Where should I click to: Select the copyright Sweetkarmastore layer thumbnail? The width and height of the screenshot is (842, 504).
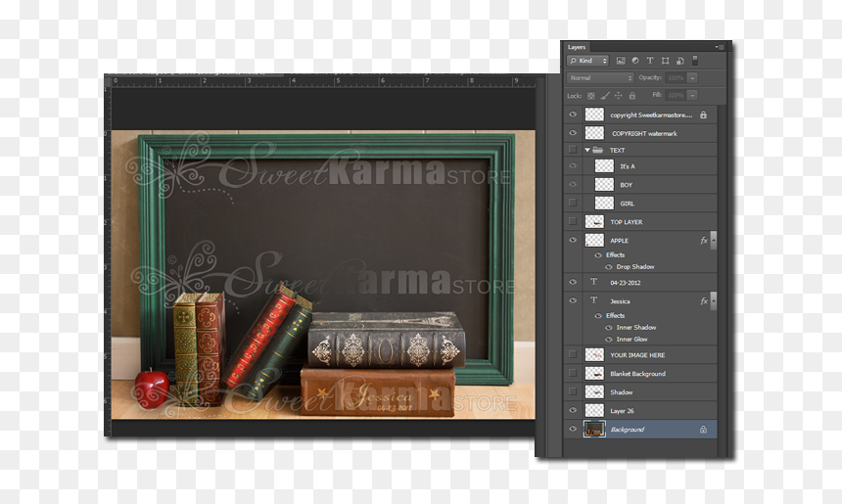pos(594,115)
